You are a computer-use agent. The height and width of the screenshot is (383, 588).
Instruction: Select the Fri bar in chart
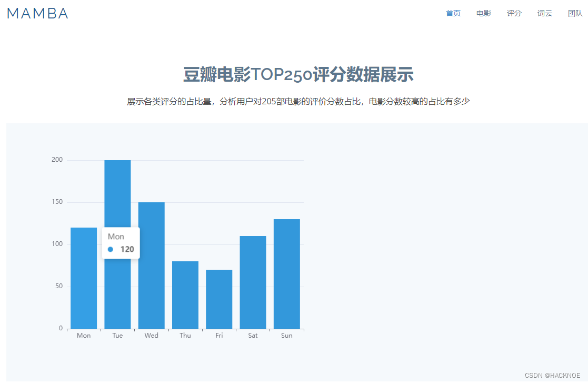[219, 299]
